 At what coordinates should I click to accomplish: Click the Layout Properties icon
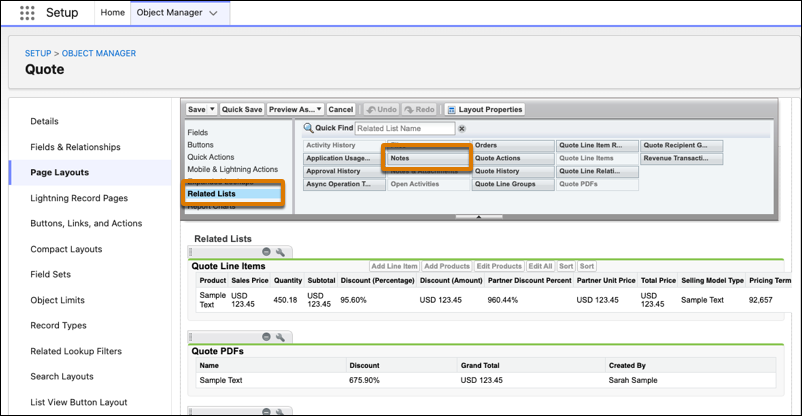click(x=452, y=110)
